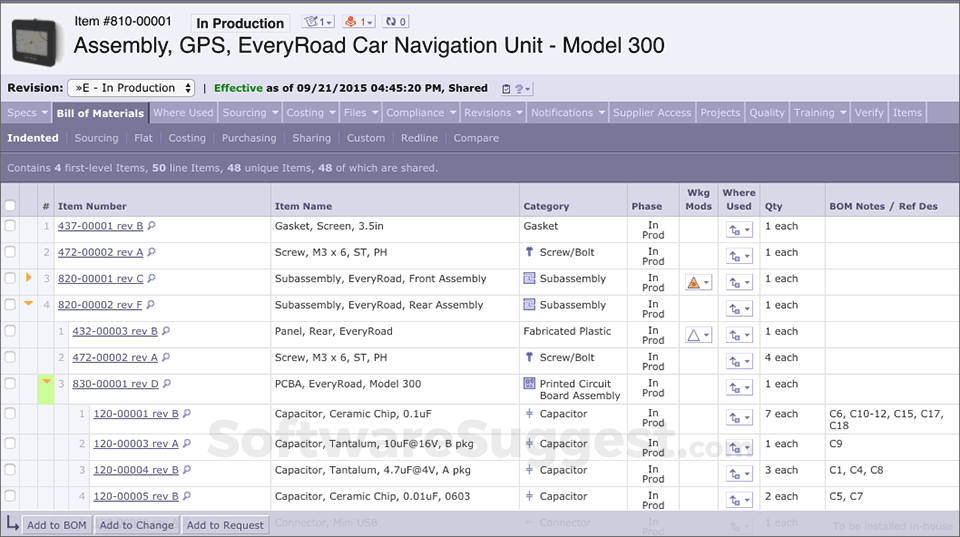Check the box for row 437-00001 rev B
This screenshot has height=537, width=960.
tap(10, 227)
